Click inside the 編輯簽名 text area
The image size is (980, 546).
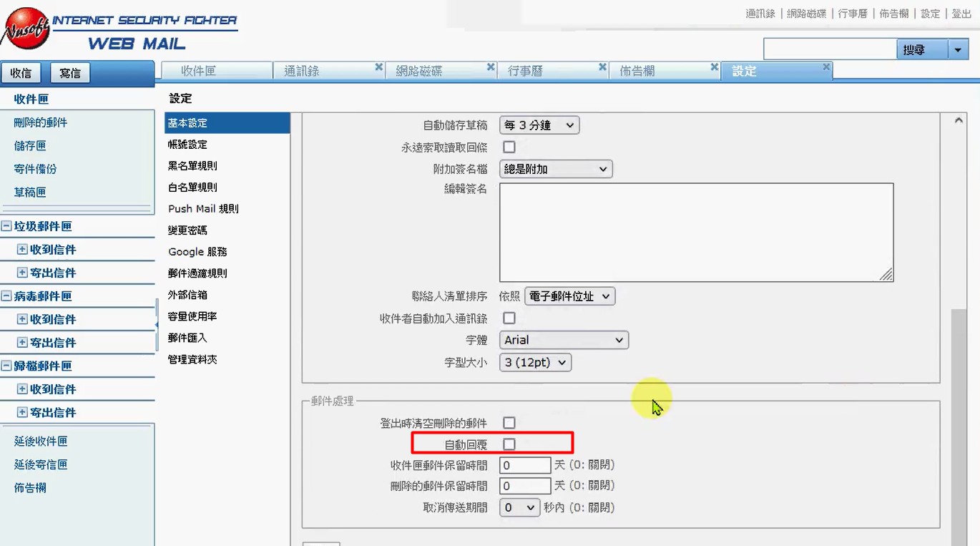tap(695, 232)
